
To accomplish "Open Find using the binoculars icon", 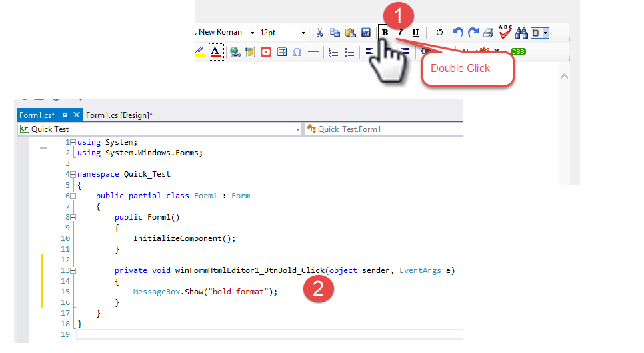I will (x=522, y=33).
